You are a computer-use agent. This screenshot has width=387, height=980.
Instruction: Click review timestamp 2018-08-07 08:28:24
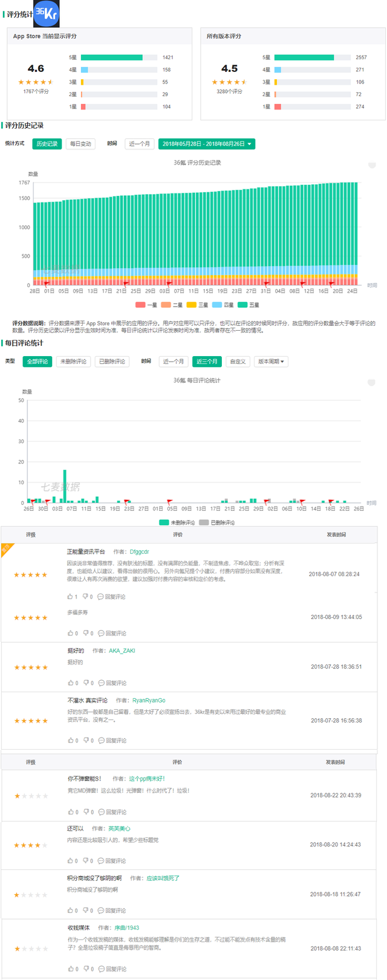[334, 574]
